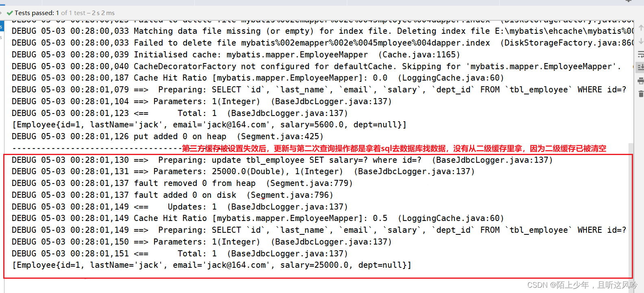
Task: Click Employee result line with salary=5600.0
Action: tap(209, 125)
